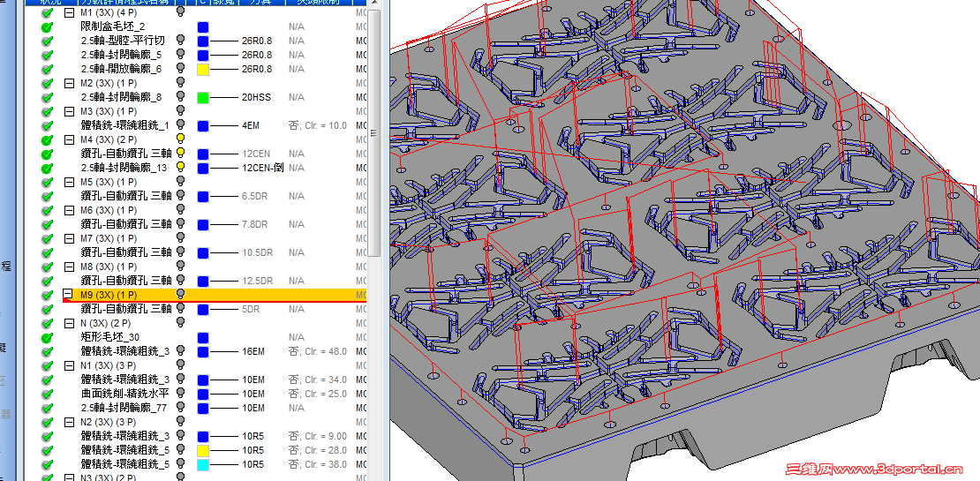
Task: Click green check status icon of M1 row
Action: [x=47, y=12]
